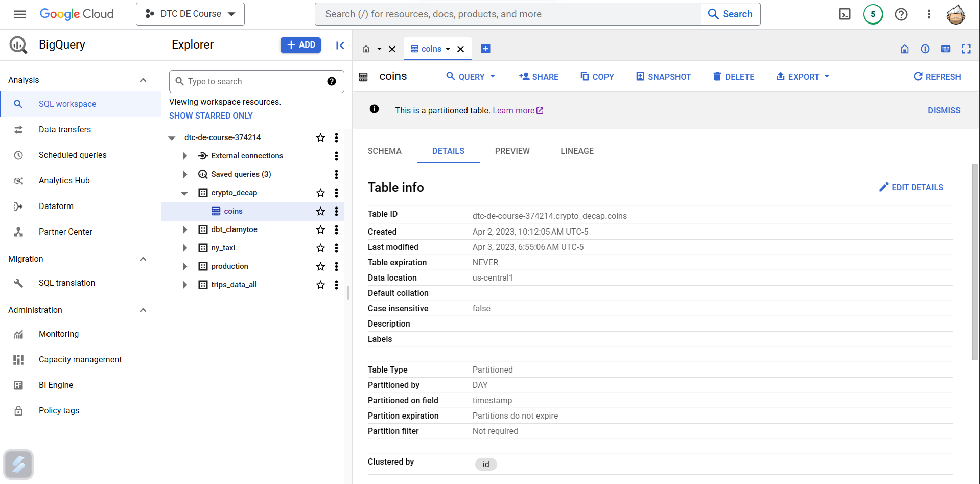
Task: Click search help question mark in Explorer
Action: pyautogui.click(x=332, y=81)
